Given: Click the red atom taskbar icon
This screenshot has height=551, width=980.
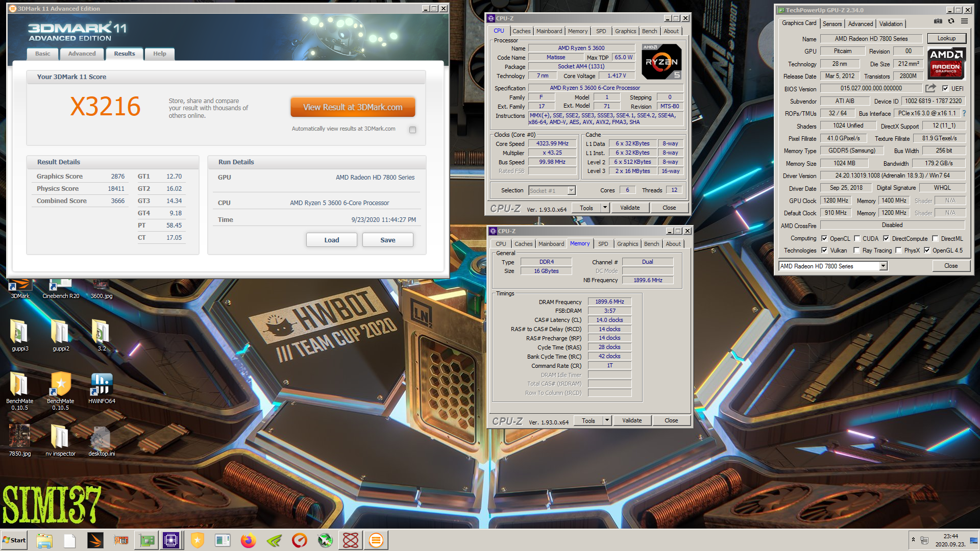Looking at the screenshot, I should (x=351, y=540).
